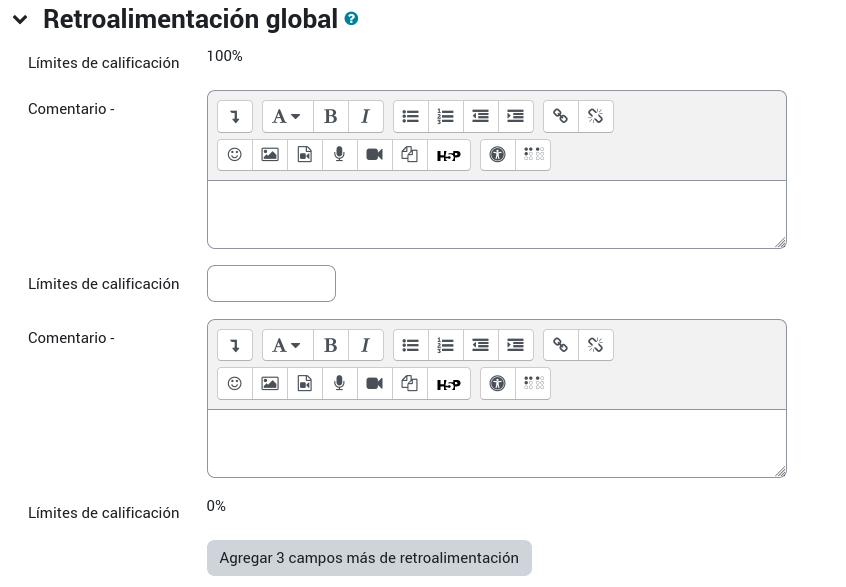846x587 pixels.
Task: Insert link in second Comentario editor
Action: (561, 345)
